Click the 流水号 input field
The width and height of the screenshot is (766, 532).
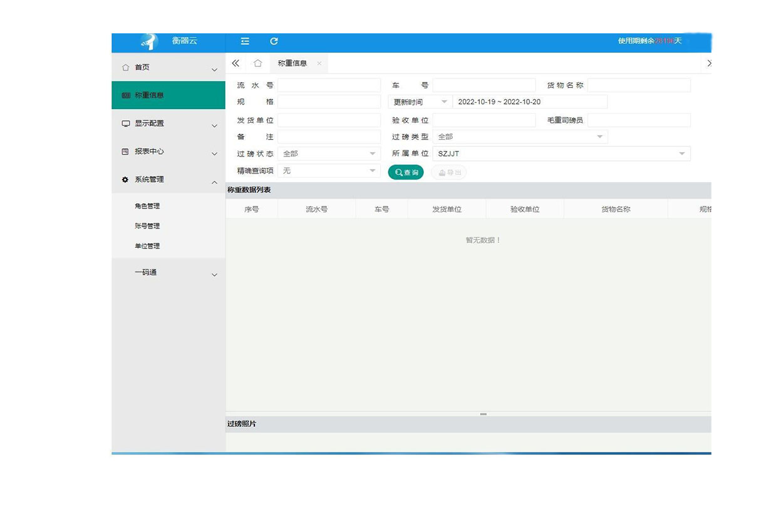point(329,85)
